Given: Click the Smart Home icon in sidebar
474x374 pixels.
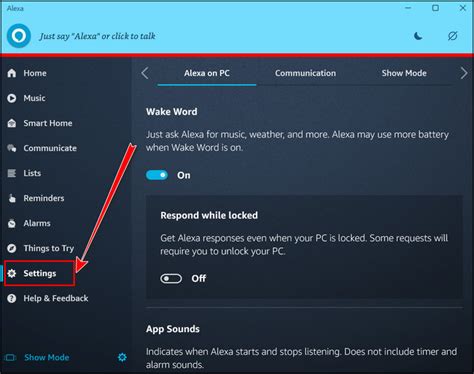Looking at the screenshot, I should [x=12, y=123].
